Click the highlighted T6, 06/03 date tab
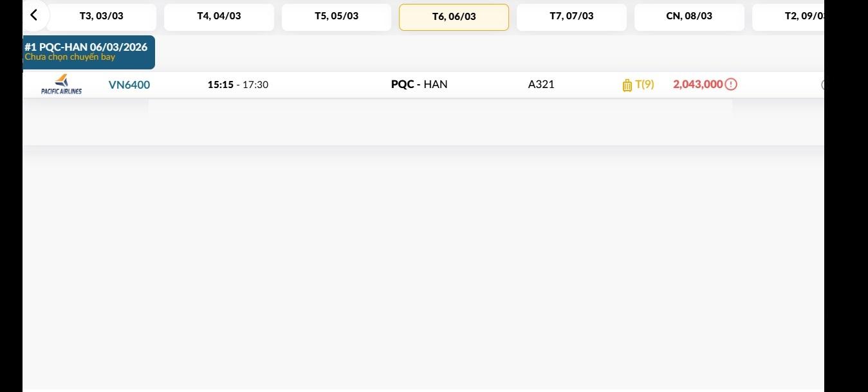The width and height of the screenshot is (868, 392). 454,17
